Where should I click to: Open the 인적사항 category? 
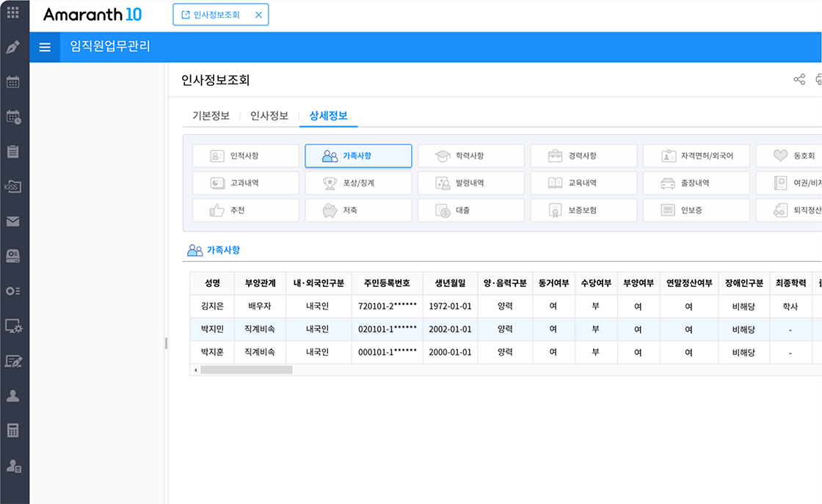click(246, 156)
